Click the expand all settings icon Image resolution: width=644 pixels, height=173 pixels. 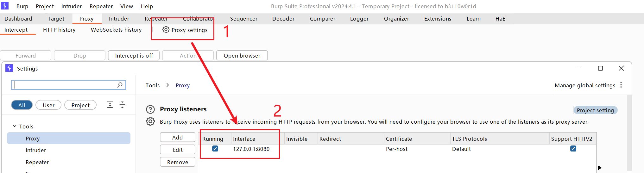tap(110, 105)
